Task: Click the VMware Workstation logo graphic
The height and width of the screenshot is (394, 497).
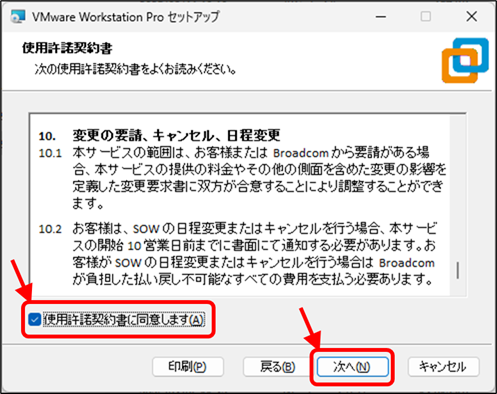Action: 465,60
